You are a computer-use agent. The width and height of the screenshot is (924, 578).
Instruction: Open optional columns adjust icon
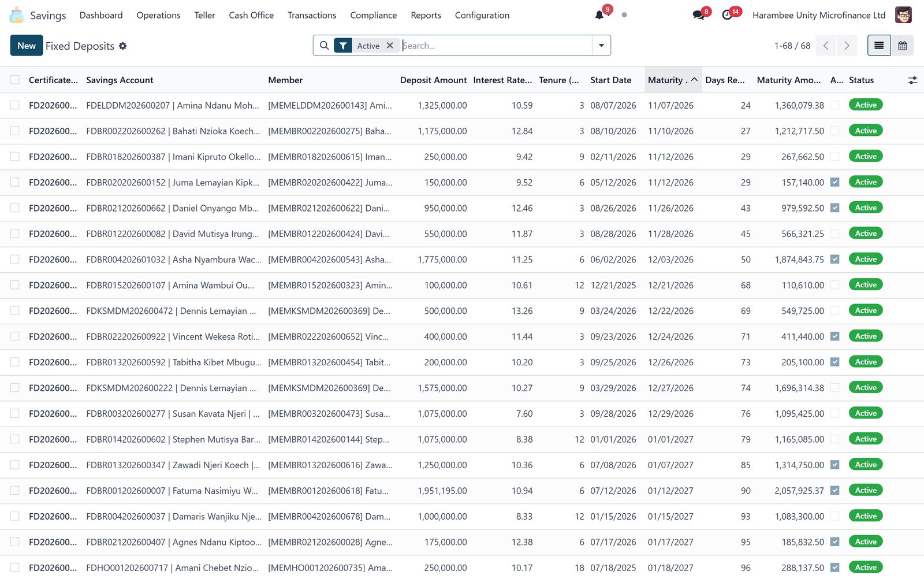[x=912, y=80]
